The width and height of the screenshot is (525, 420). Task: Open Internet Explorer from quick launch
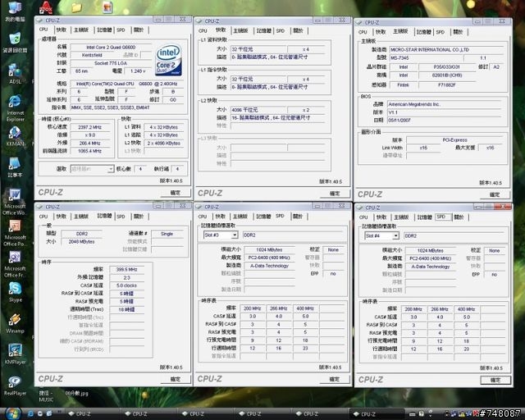click(x=30, y=414)
